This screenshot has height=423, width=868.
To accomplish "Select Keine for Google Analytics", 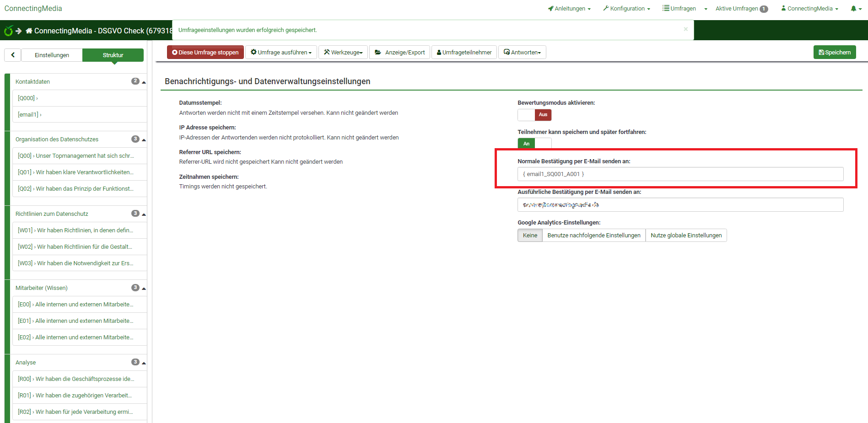I will 530,236.
